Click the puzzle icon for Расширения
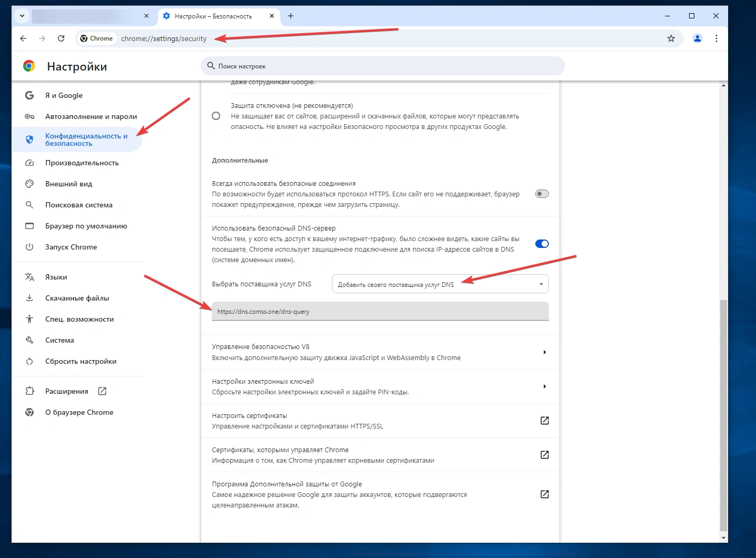The image size is (756, 558). pyautogui.click(x=30, y=391)
